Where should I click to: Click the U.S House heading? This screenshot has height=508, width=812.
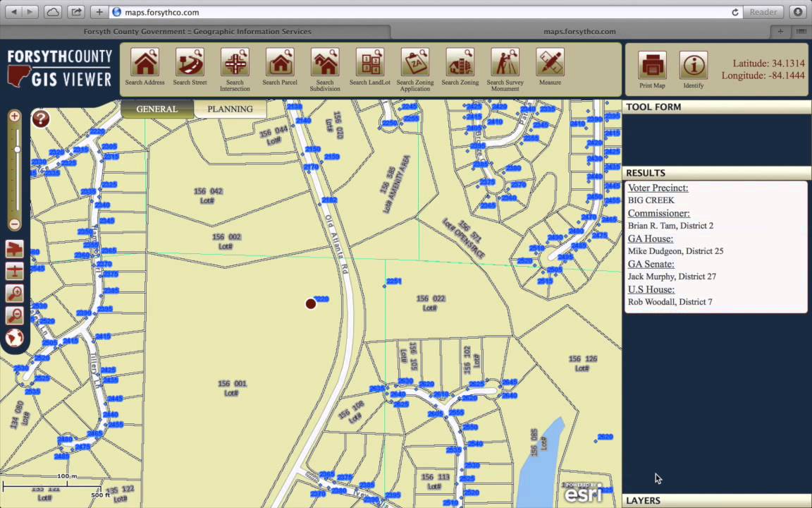pyautogui.click(x=651, y=289)
